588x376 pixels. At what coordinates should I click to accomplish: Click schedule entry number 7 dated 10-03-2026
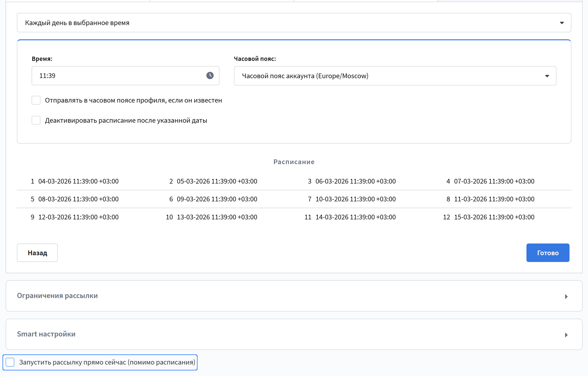[355, 199]
